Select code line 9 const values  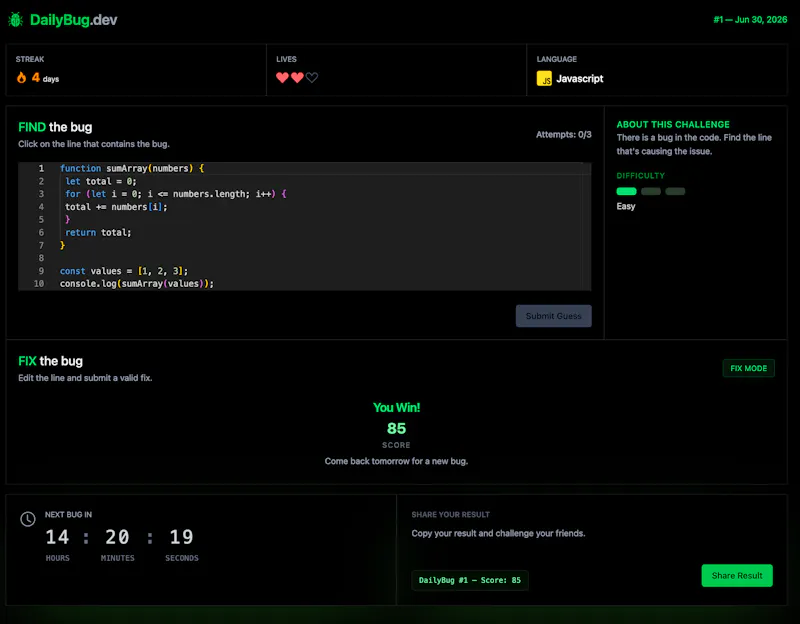[305, 271]
